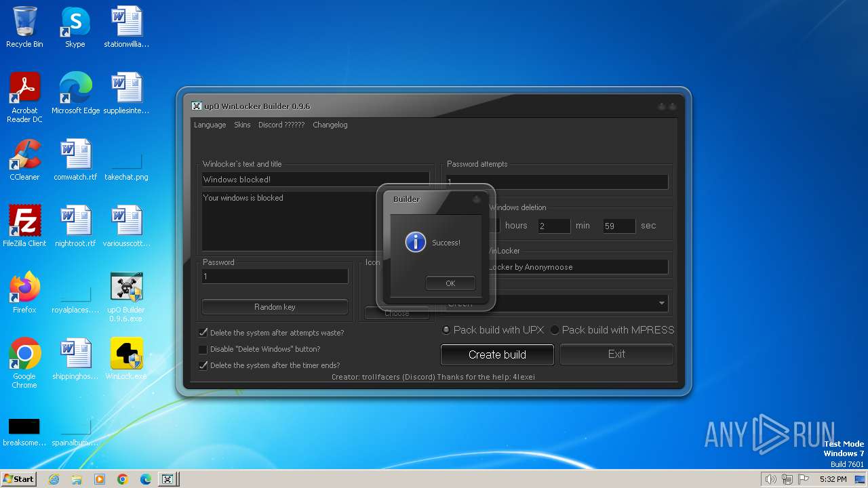Click the Password attempts field
This screenshot has width=868, height=488.
(x=557, y=182)
